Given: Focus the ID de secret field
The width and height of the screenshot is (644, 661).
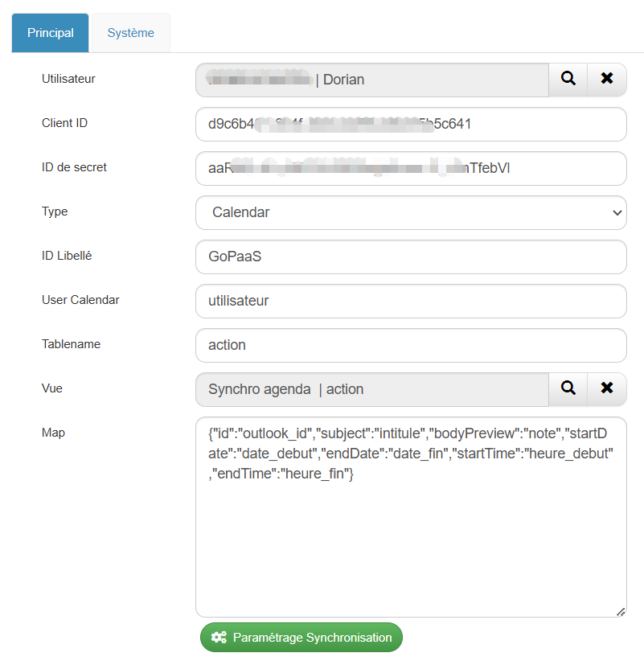Looking at the screenshot, I should (x=411, y=168).
